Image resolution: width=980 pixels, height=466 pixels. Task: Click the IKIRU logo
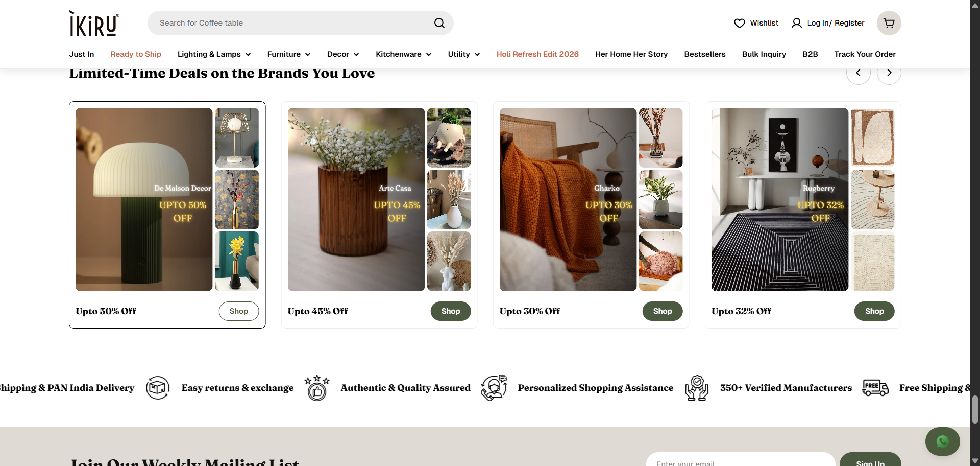(94, 24)
